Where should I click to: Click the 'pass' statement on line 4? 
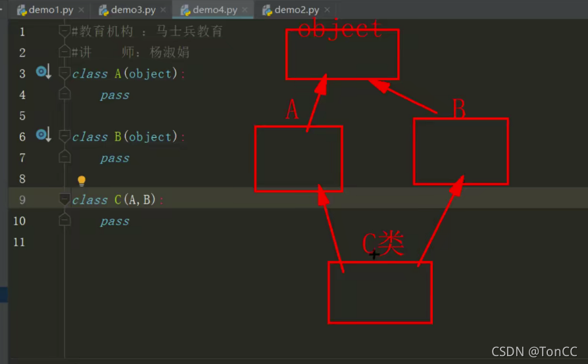click(x=114, y=95)
